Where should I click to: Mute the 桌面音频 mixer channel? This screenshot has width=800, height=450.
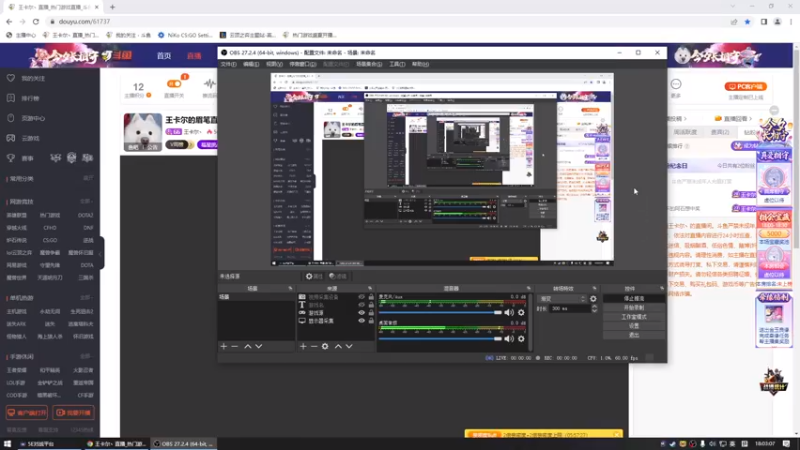509,338
